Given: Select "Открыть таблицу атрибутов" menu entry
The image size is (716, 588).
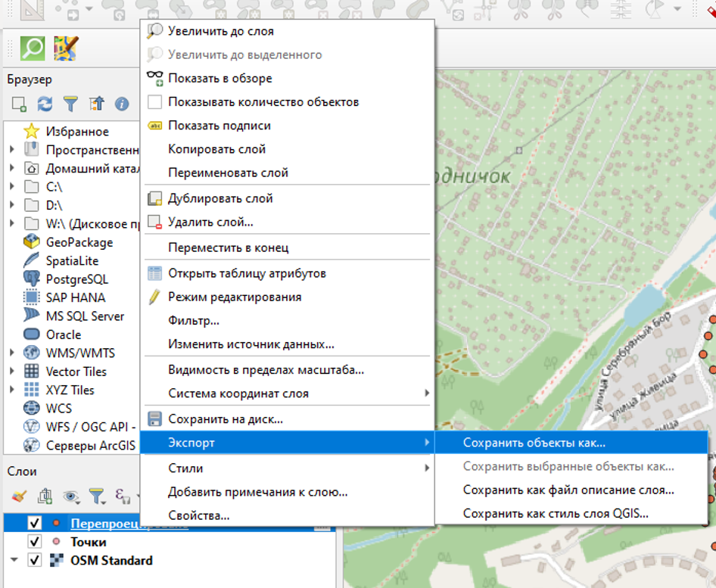Looking at the screenshot, I should point(247,273).
